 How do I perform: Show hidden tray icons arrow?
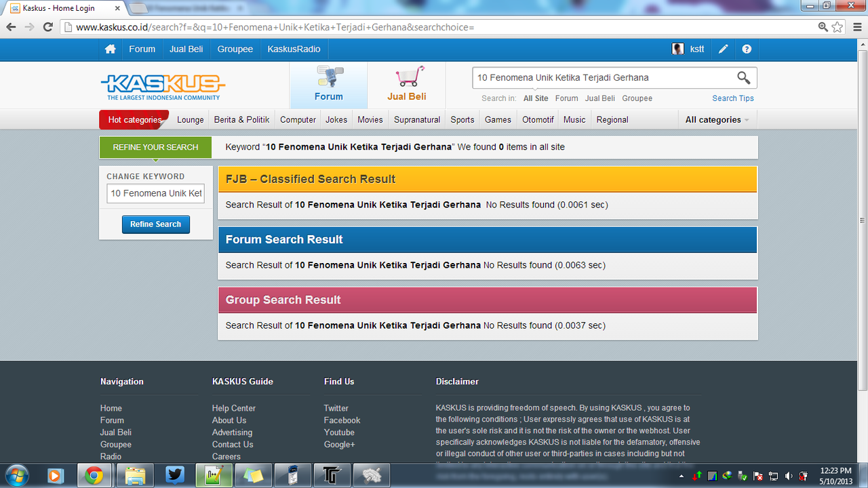tap(682, 476)
